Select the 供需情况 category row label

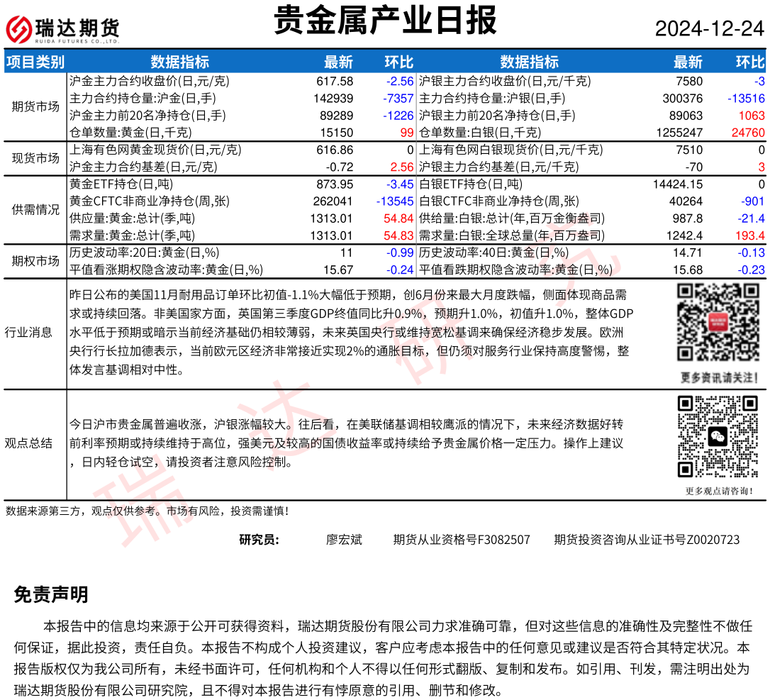(35, 209)
